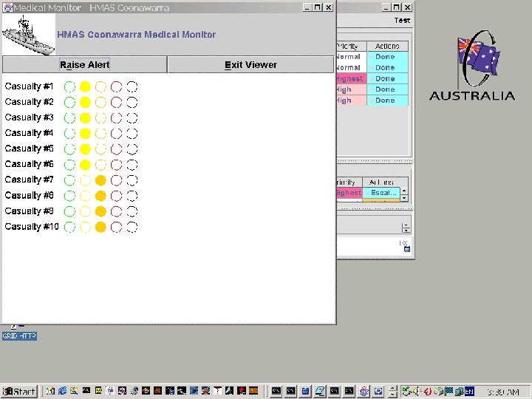The image size is (532, 399).
Task: Select Casualty #4 black status circle
Action: pos(132,133)
